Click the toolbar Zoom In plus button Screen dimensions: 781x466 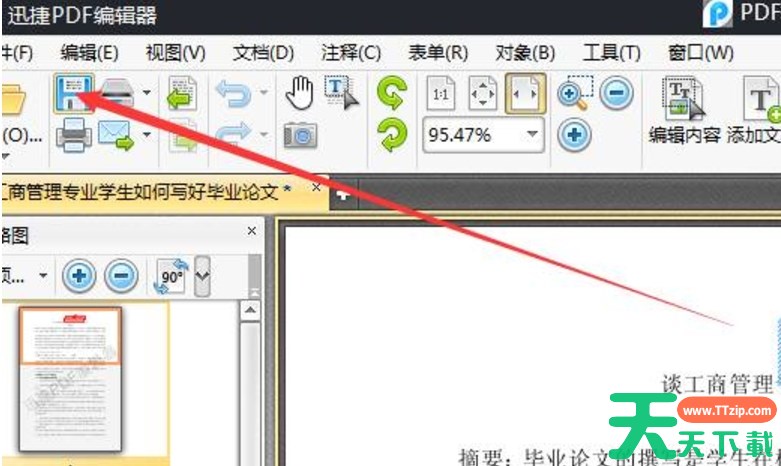pos(574,134)
